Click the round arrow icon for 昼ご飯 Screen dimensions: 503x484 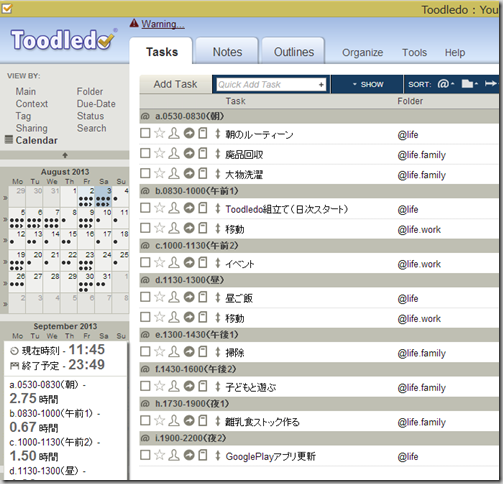[x=189, y=297]
